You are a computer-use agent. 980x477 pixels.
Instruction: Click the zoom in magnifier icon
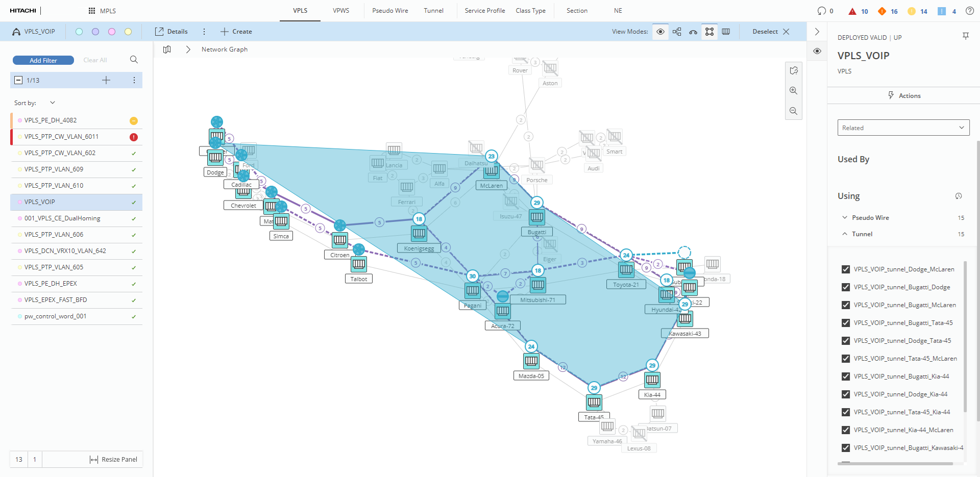pos(793,91)
